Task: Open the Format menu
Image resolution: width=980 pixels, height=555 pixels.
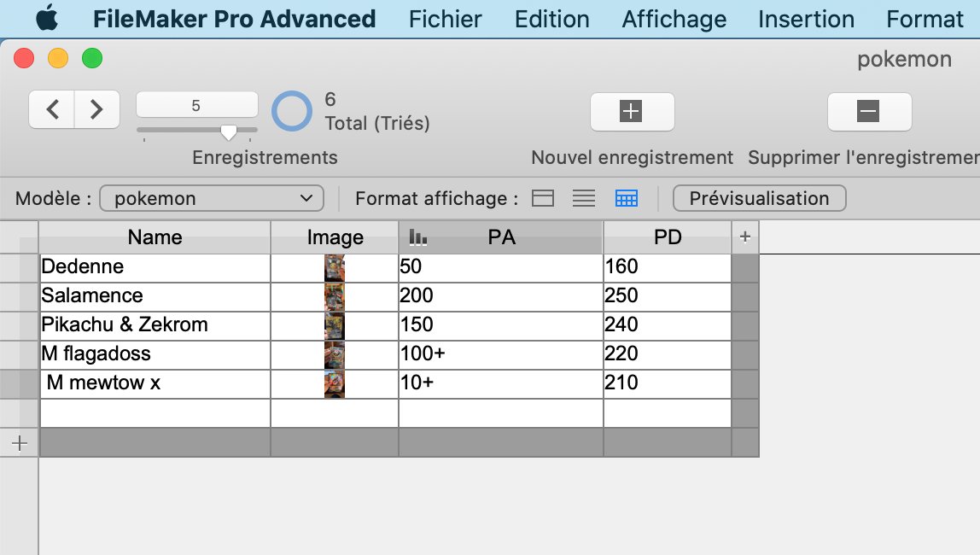Action: (925, 19)
